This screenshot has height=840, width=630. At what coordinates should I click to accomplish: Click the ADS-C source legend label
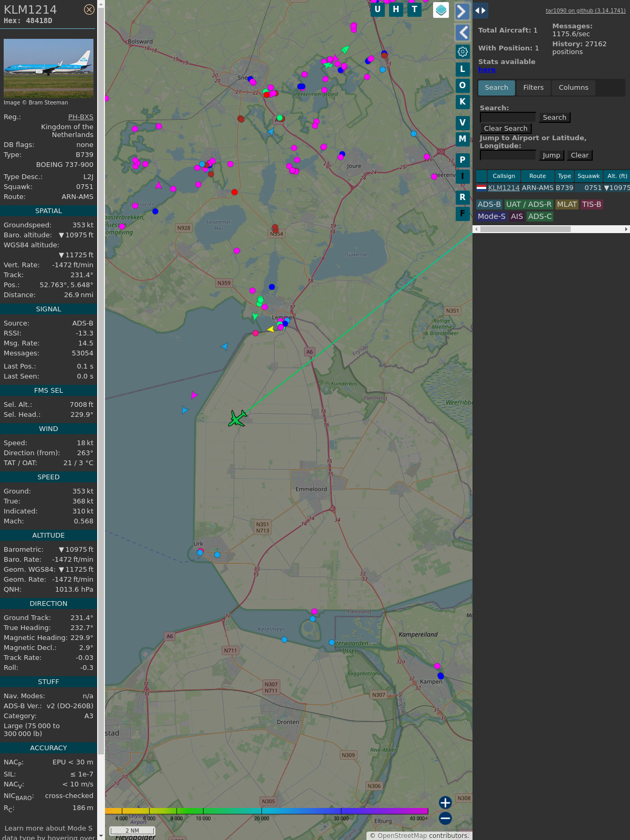(540, 217)
